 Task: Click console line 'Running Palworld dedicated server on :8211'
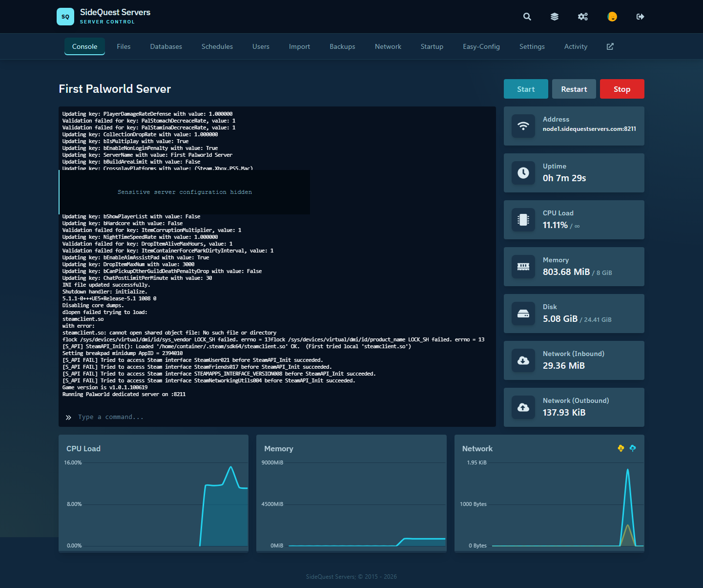124,394
